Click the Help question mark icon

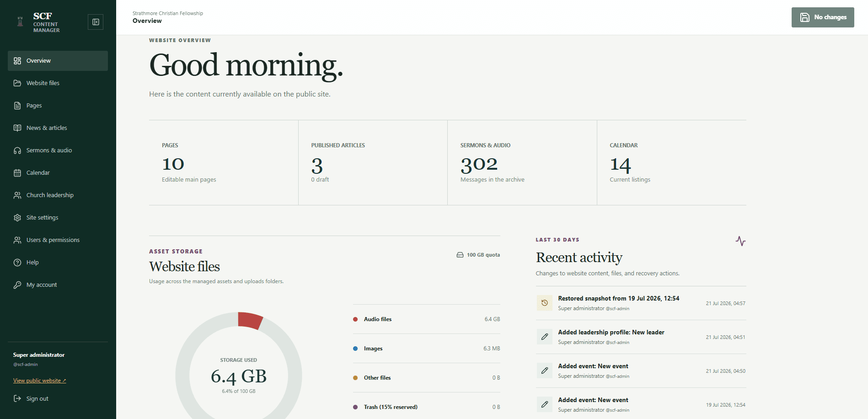pyautogui.click(x=17, y=263)
